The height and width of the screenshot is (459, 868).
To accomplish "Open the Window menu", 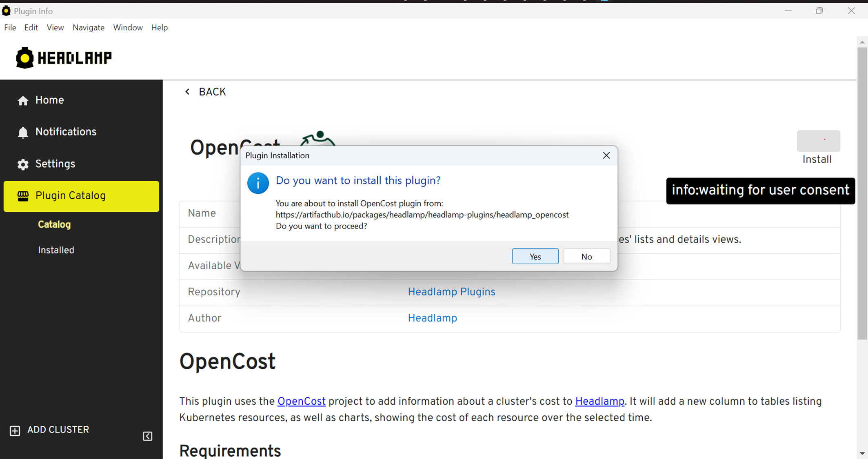I will click(128, 27).
